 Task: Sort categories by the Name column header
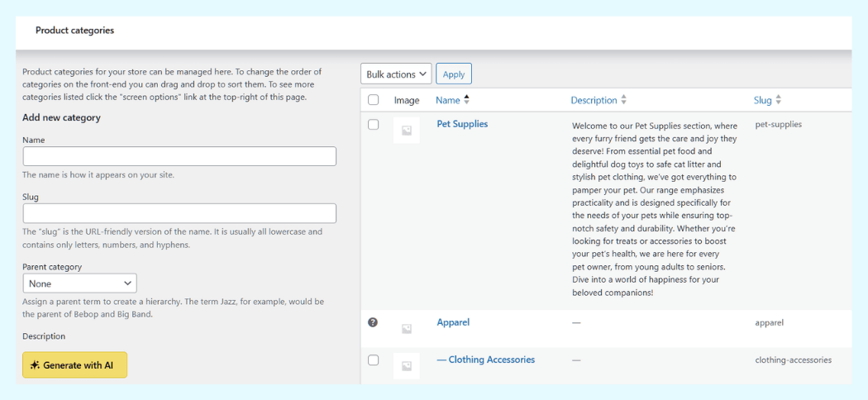coord(448,100)
